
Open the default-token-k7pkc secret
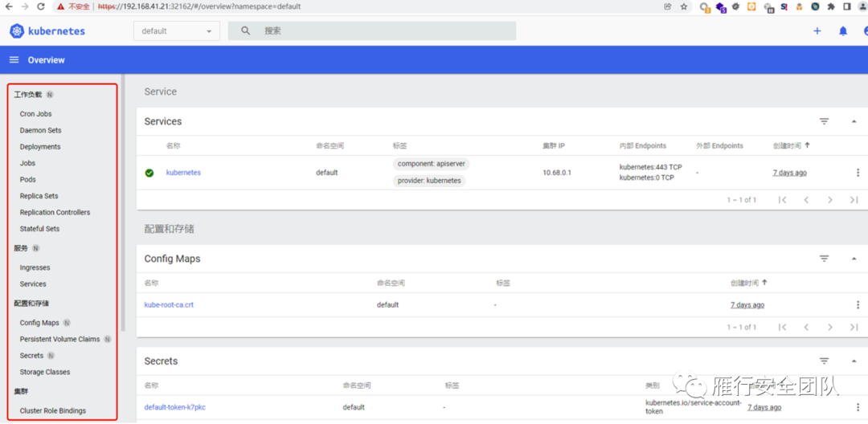coord(174,407)
